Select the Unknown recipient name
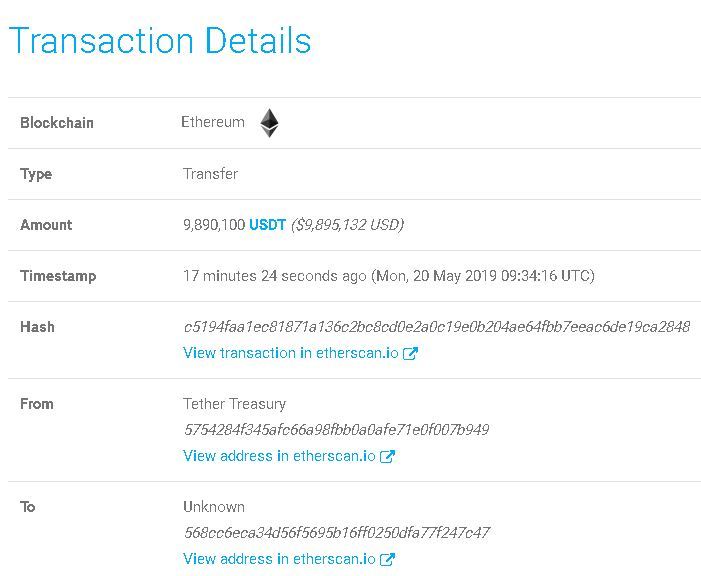This screenshot has width=701, height=576. click(214, 507)
